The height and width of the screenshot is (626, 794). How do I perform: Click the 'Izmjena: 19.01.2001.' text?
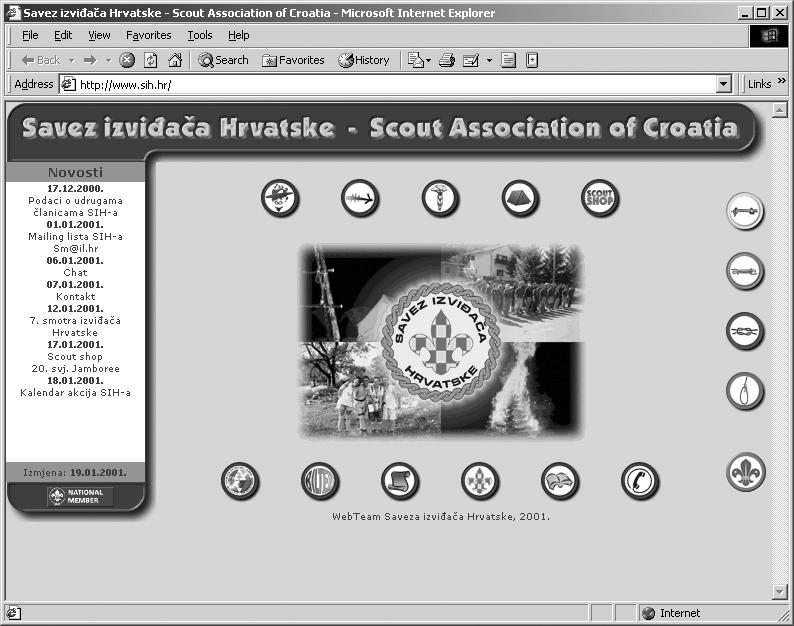75,473
